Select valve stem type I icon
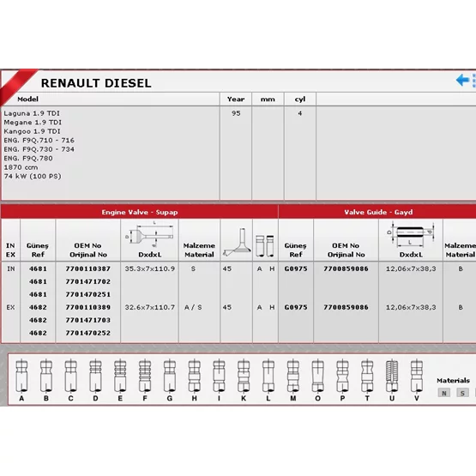 219,377
